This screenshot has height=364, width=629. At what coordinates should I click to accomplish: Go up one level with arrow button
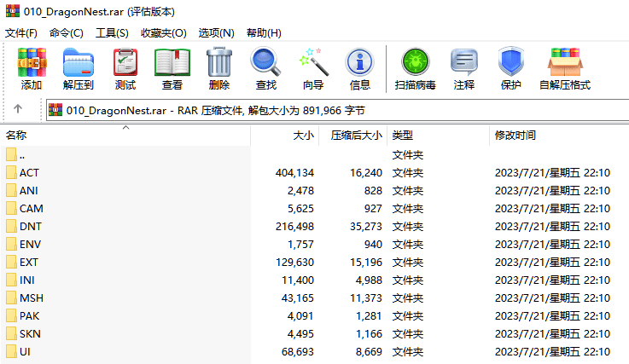[x=18, y=108]
